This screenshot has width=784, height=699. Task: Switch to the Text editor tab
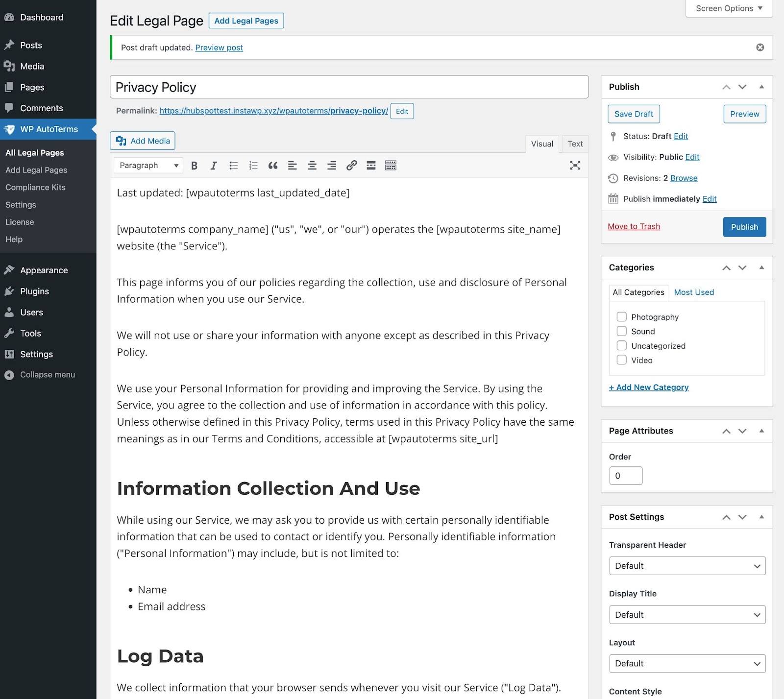575,144
